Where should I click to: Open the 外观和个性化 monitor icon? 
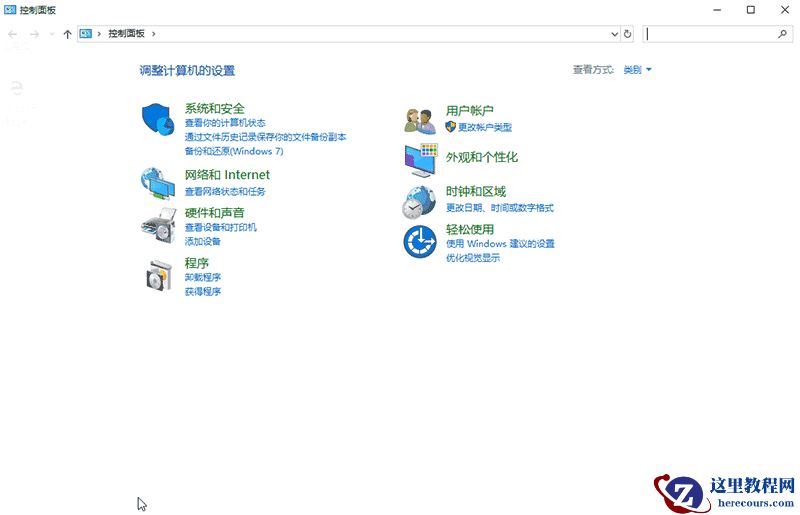click(x=420, y=160)
